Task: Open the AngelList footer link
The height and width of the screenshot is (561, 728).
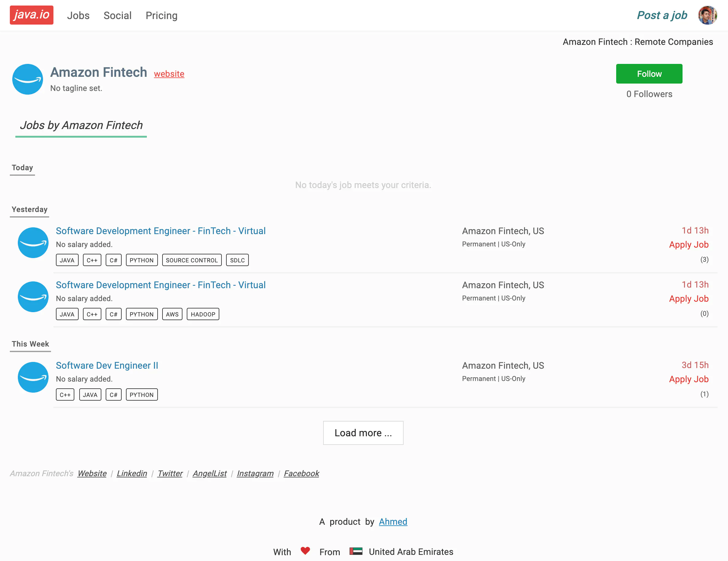Action: click(210, 473)
